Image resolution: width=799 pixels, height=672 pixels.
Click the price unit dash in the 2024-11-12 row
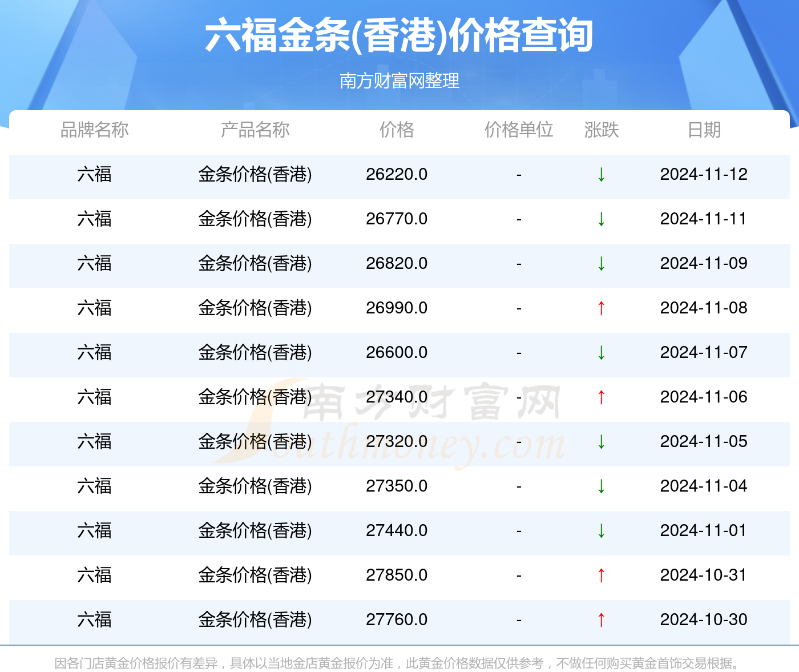(x=519, y=175)
